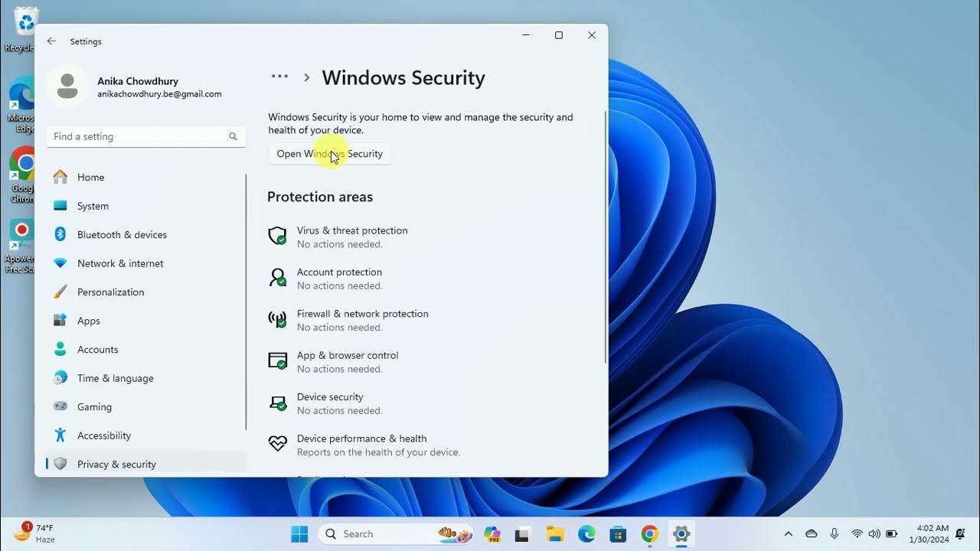Show hidden icons with the tray chevron
Screen dimensions: 980x551
click(789, 533)
